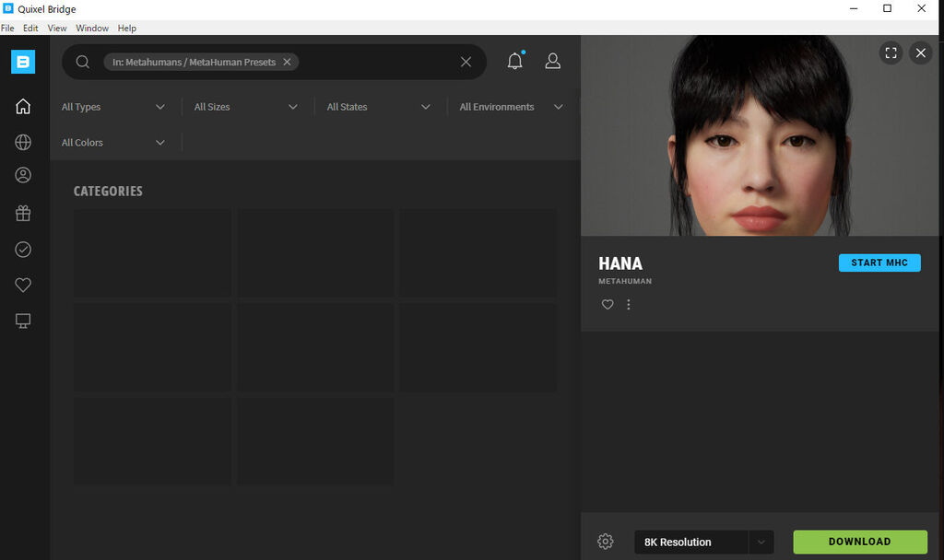Click the search magnifier icon
Screen dimensions: 944x560
pos(82,62)
